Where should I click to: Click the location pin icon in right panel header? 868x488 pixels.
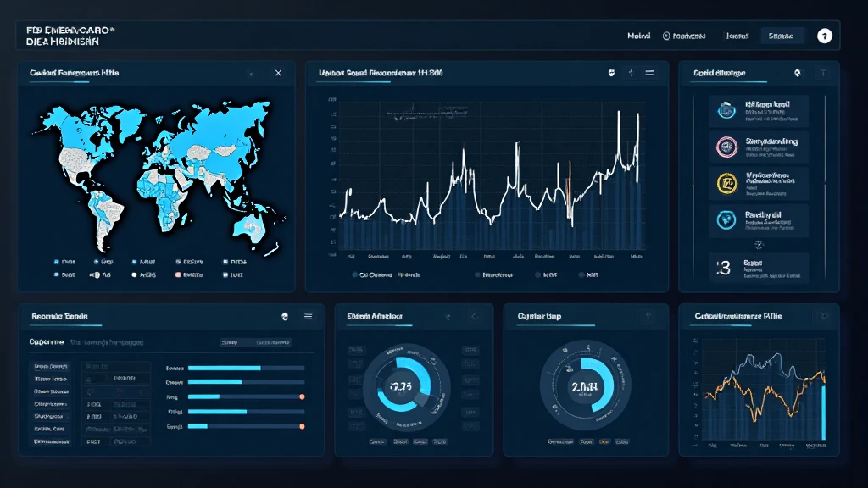[797, 74]
